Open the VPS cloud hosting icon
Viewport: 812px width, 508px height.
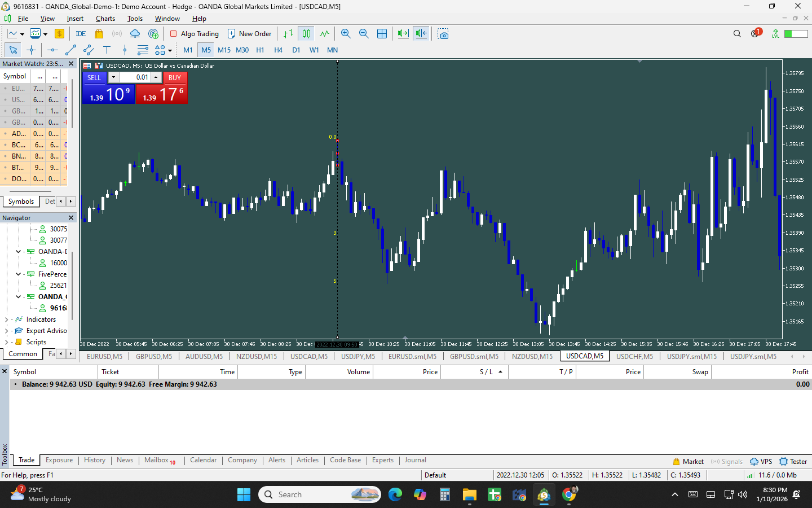coord(135,34)
